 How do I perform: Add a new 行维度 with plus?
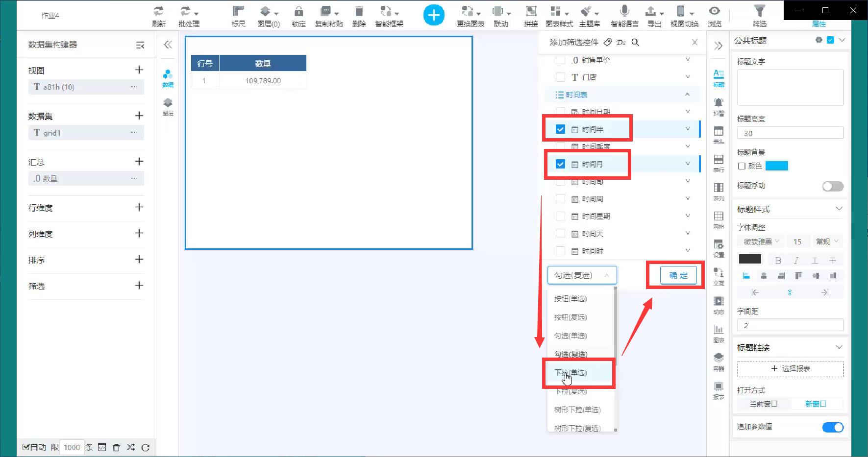139,207
